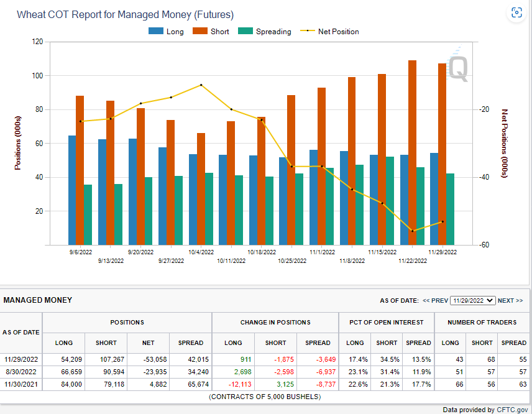Click the POSITIONS column group header

point(127,323)
